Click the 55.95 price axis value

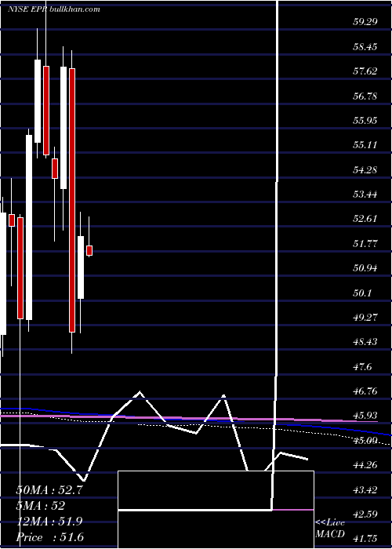365,121
